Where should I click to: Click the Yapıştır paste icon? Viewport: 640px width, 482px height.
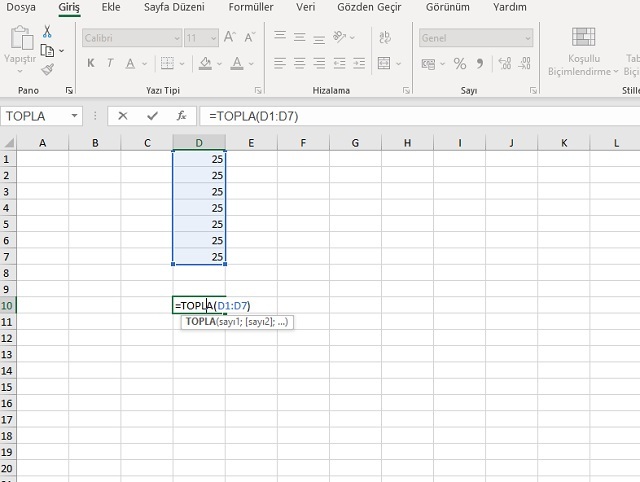[20, 38]
